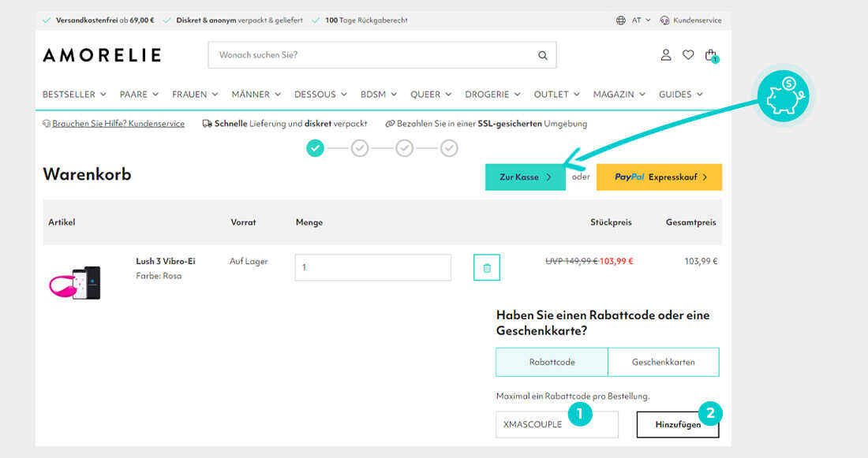Expand the PAARE menu
The height and width of the screenshot is (458, 868).
tap(139, 95)
